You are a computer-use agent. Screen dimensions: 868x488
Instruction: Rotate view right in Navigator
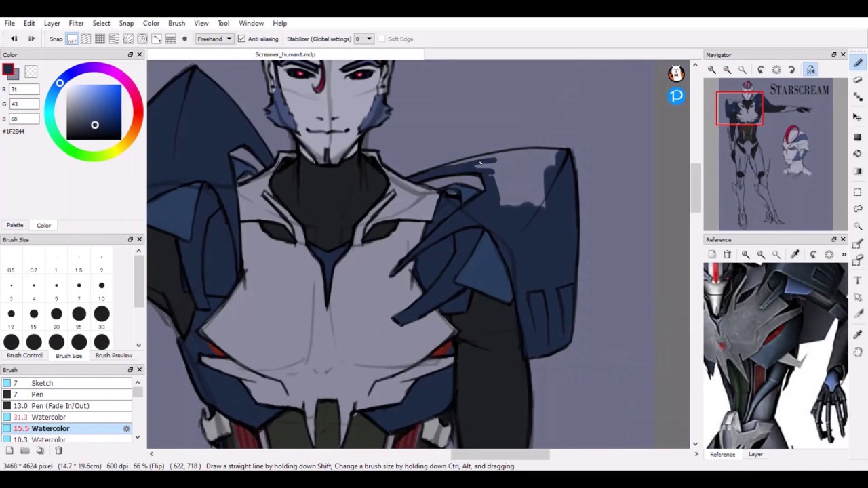click(791, 70)
